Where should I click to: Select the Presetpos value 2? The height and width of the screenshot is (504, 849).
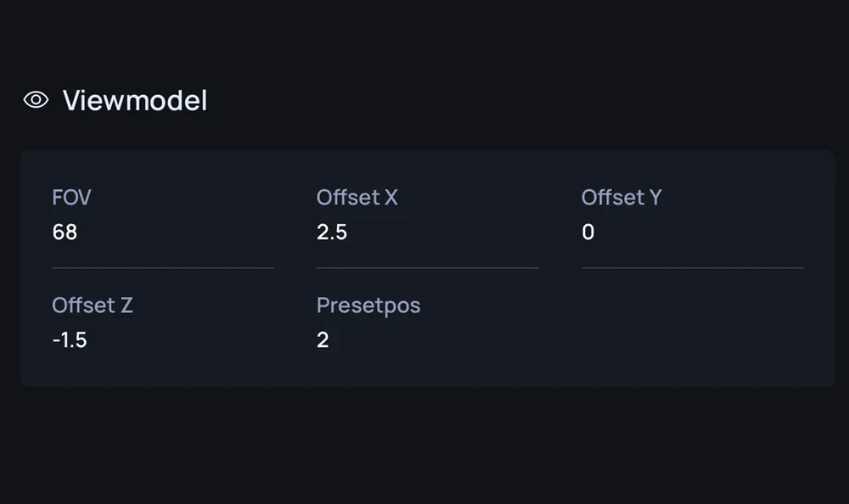[323, 340]
